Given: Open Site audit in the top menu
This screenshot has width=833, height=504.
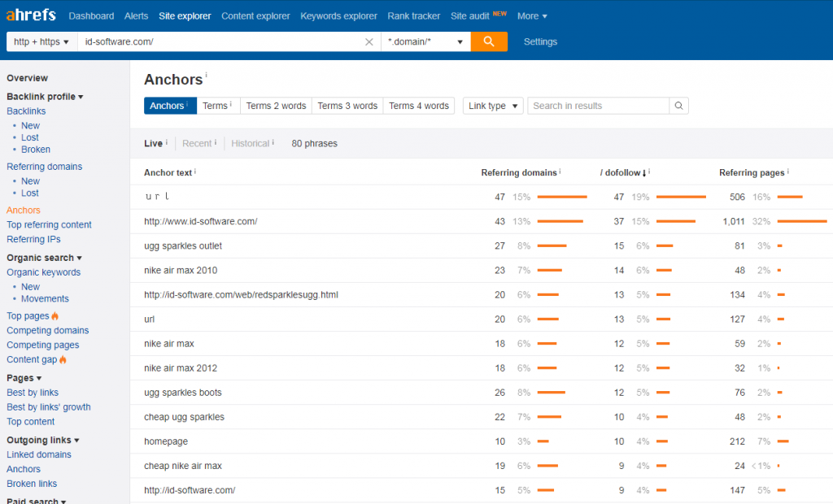Looking at the screenshot, I should coord(469,16).
